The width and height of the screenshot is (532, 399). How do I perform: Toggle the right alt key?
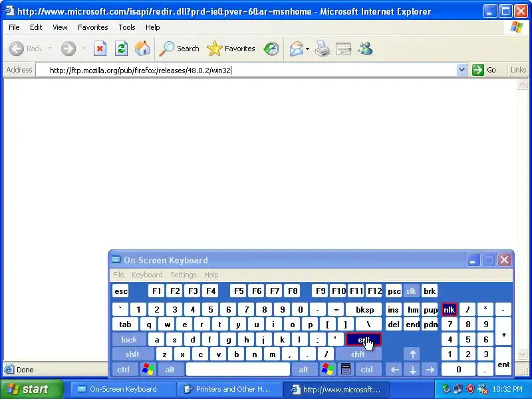304,369
